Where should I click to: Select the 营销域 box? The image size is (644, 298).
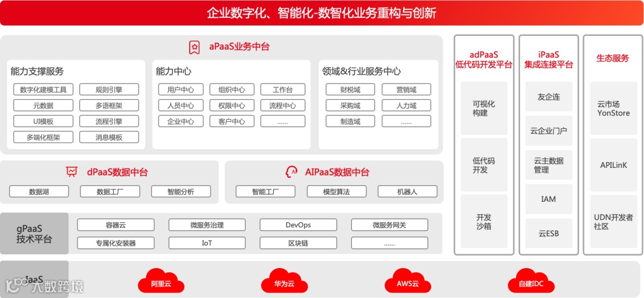click(406, 90)
